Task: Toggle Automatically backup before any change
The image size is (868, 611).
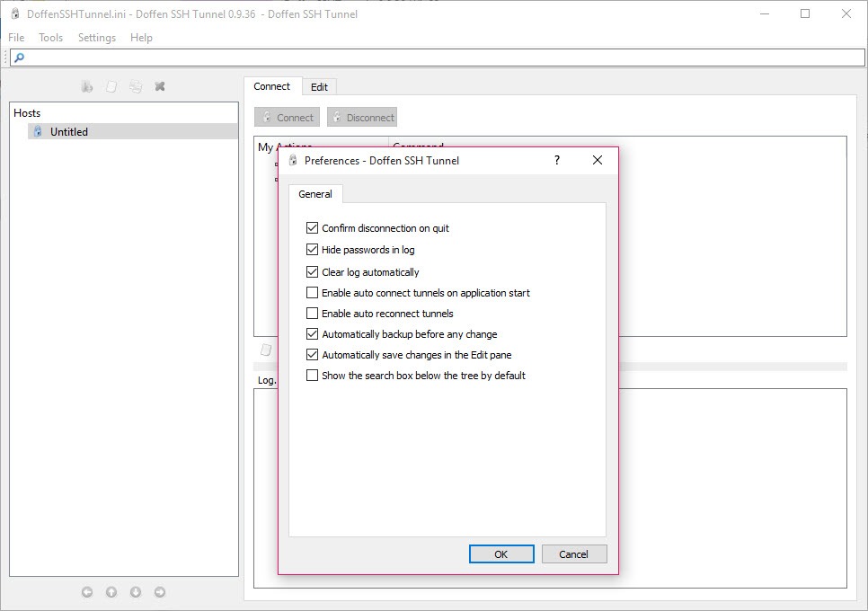Action: tap(312, 333)
